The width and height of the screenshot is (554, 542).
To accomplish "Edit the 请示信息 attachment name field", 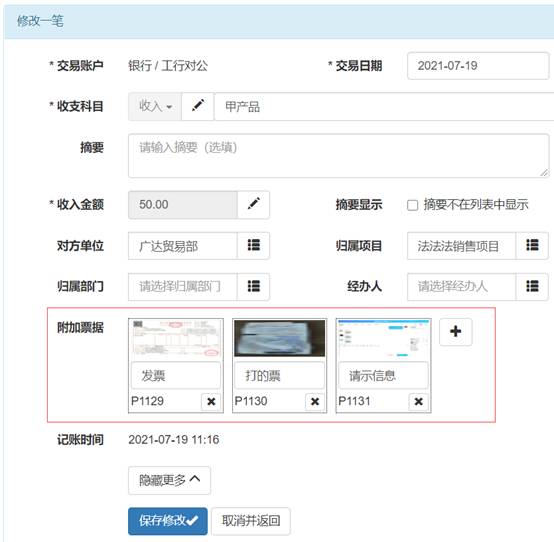I will point(383,375).
